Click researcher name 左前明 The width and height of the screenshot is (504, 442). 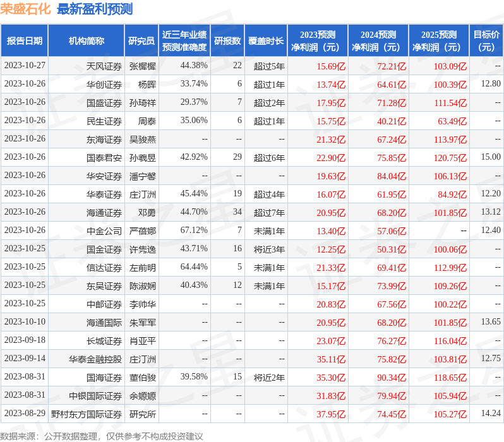pos(142,268)
